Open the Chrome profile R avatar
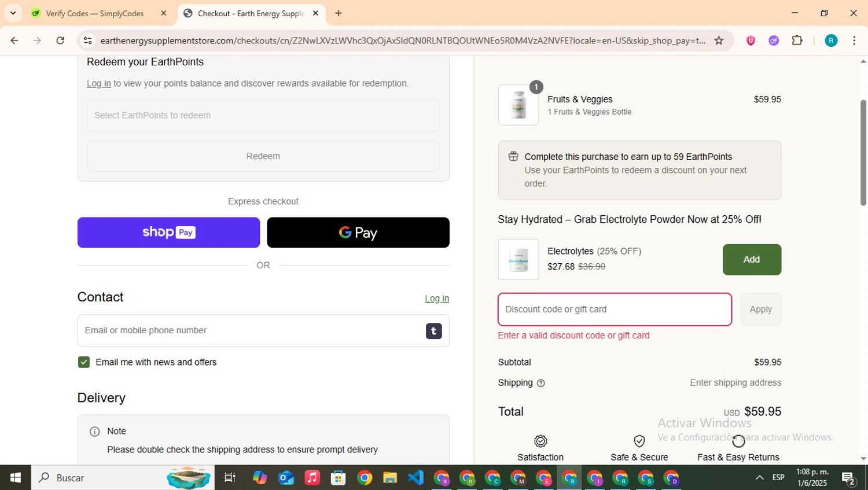 [831, 40]
